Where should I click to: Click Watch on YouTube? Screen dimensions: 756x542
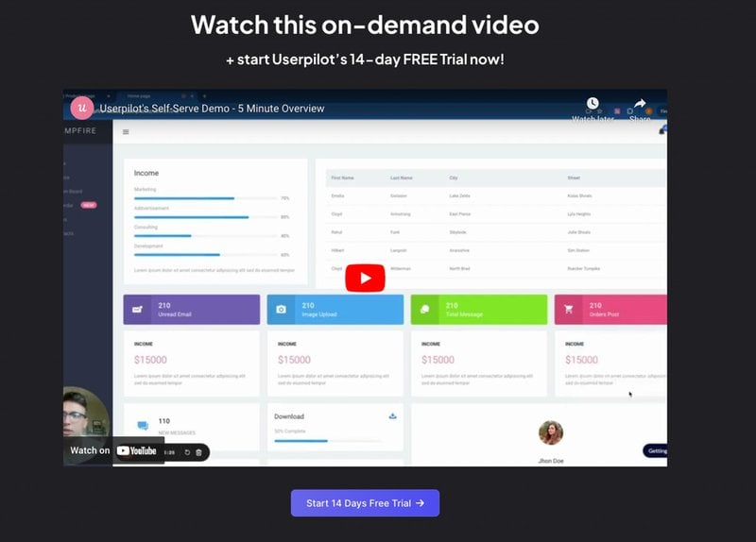click(113, 450)
